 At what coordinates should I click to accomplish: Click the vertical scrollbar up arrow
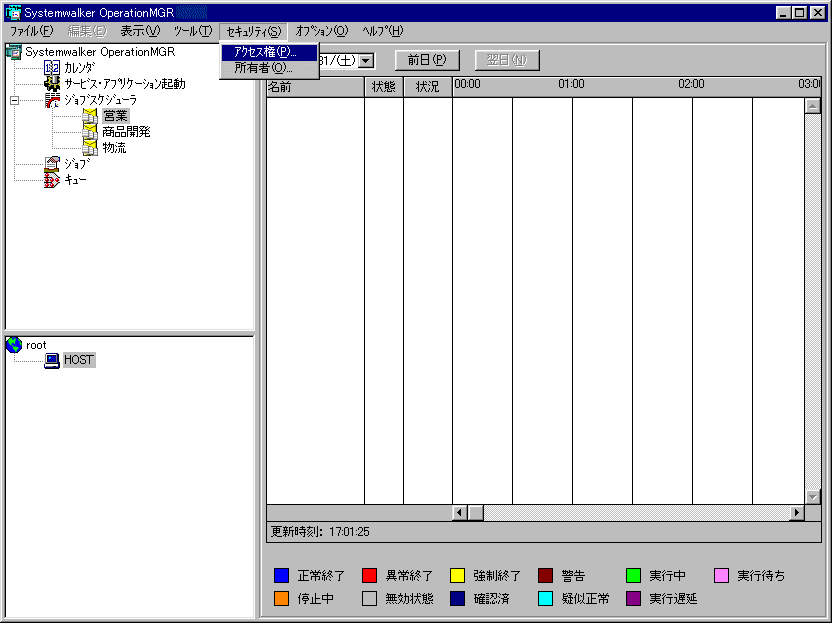click(x=813, y=106)
